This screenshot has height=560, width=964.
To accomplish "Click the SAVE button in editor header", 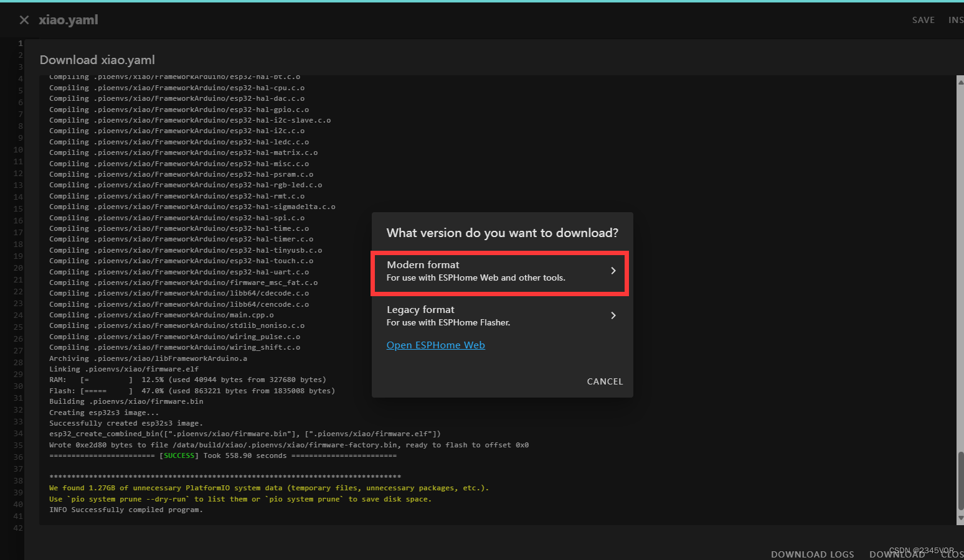I will [923, 20].
